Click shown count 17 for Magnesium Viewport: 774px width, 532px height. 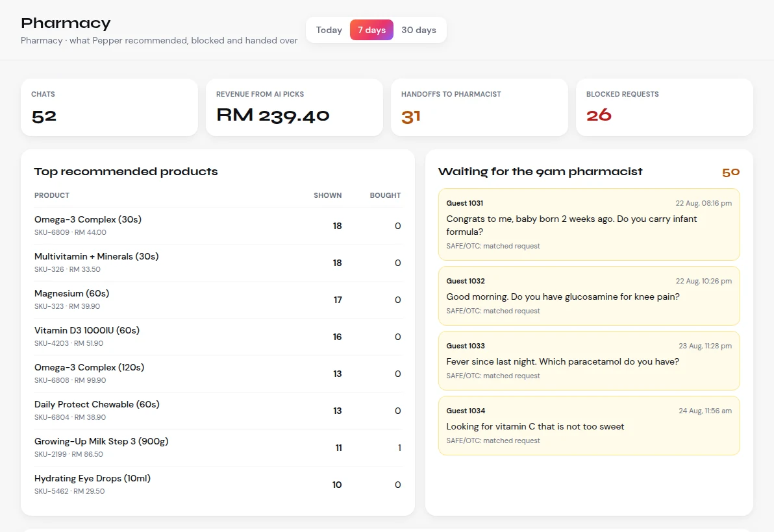(338, 300)
